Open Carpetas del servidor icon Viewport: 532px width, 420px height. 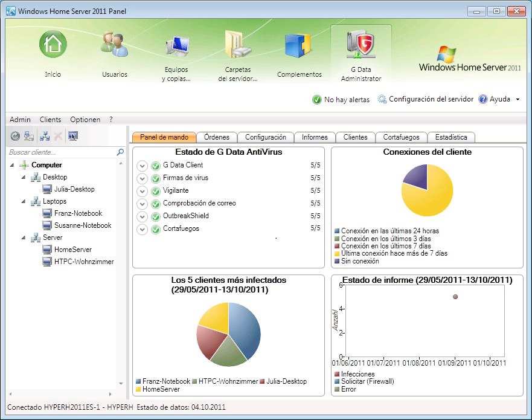coord(238,45)
